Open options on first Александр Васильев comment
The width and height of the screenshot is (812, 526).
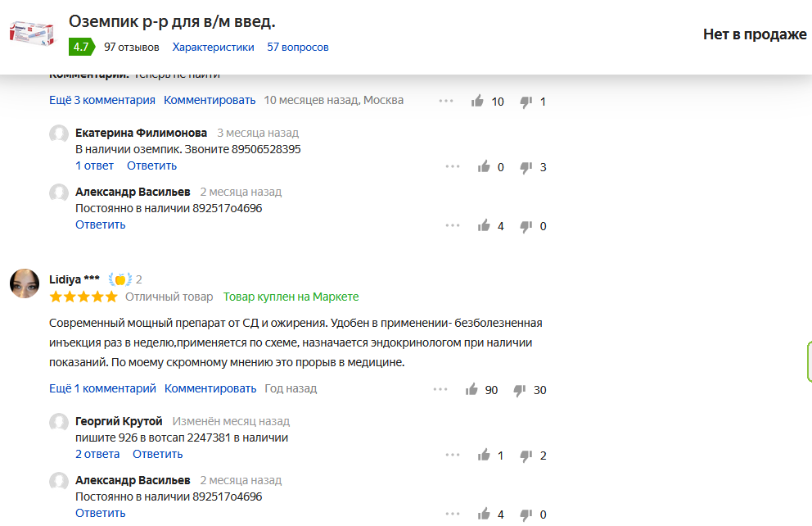(x=453, y=225)
